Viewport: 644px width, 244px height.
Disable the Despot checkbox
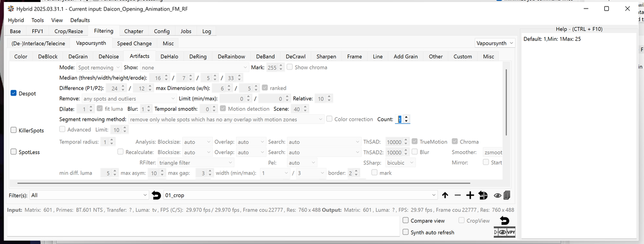14,93
